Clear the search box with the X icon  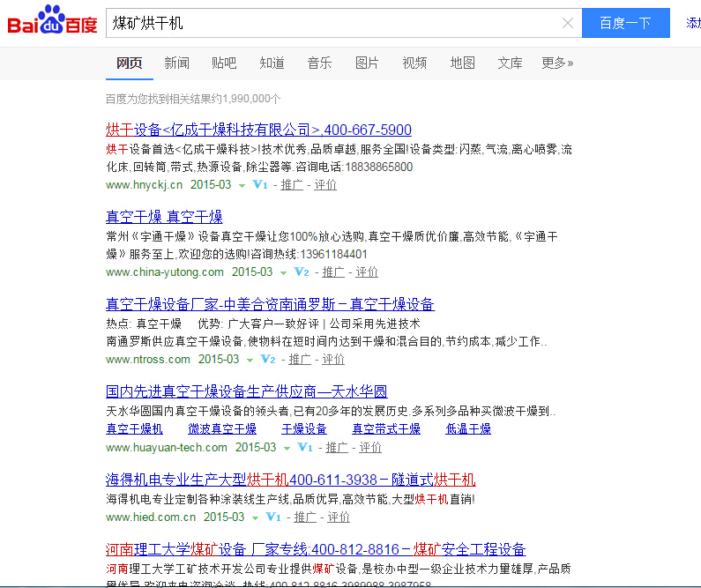coord(568,24)
